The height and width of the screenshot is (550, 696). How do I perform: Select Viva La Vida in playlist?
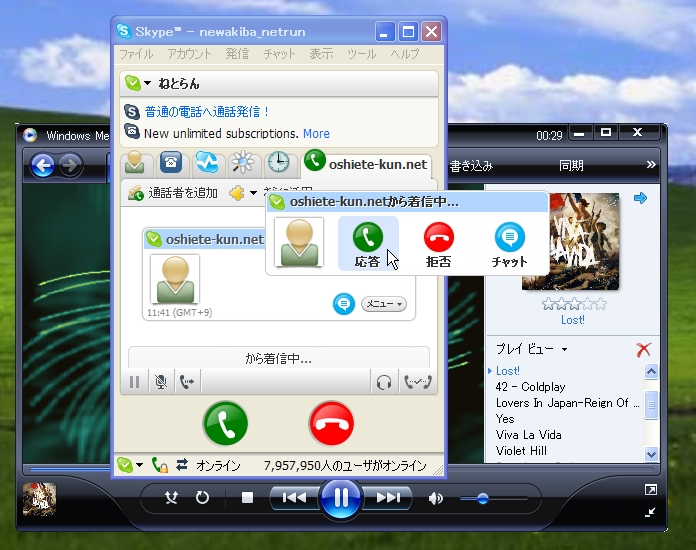click(528, 435)
